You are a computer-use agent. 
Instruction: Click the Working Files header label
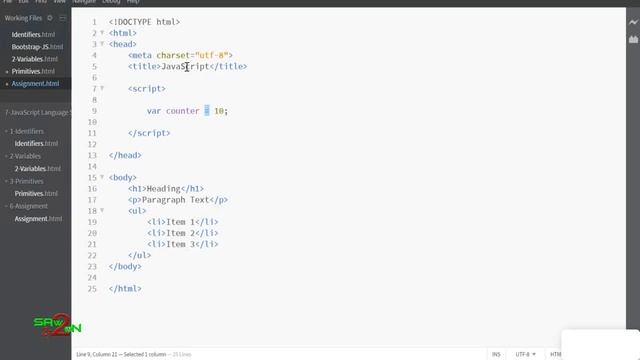coord(23,18)
